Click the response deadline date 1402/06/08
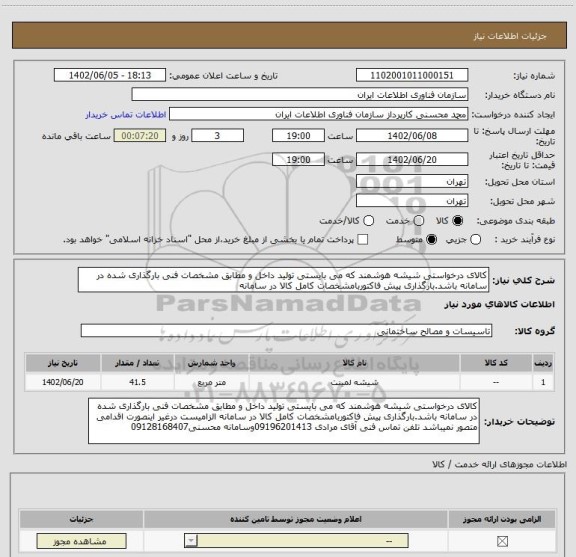The width and height of the screenshot is (576, 557). point(412,136)
